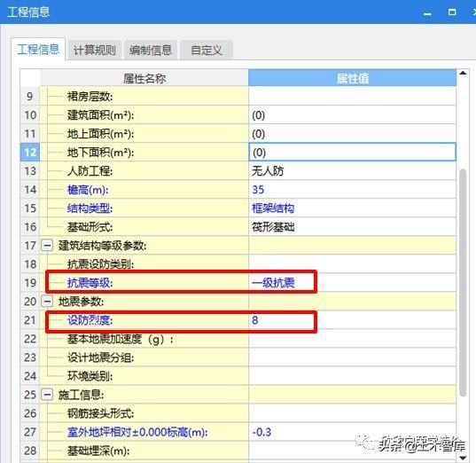
Task: Click the scroll up arrow
Action: (x=463, y=73)
